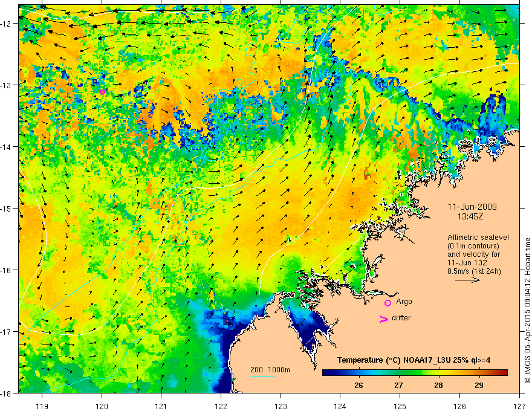
Task: Click the 'drifter' legend label
Action: point(401,318)
